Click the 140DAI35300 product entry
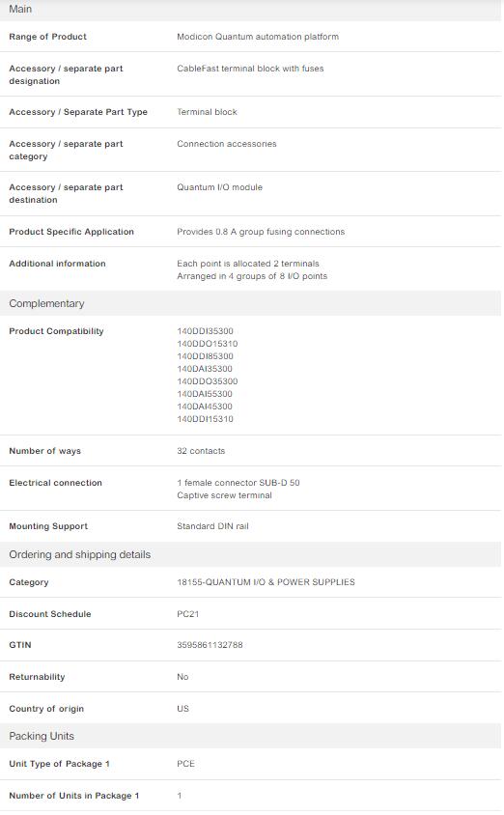Image resolution: width=504 pixels, height=815 pixels. click(204, 369)
